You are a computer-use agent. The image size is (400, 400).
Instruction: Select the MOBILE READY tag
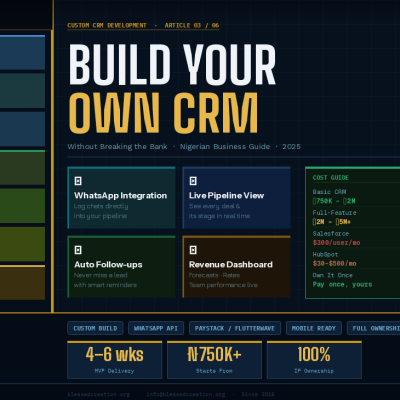pyautogui.click(x=314, y=328)
